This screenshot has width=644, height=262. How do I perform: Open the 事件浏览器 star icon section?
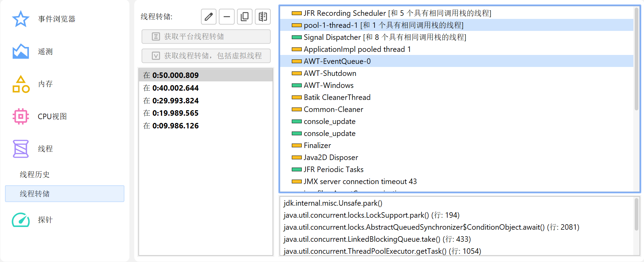tap(21, 19)
